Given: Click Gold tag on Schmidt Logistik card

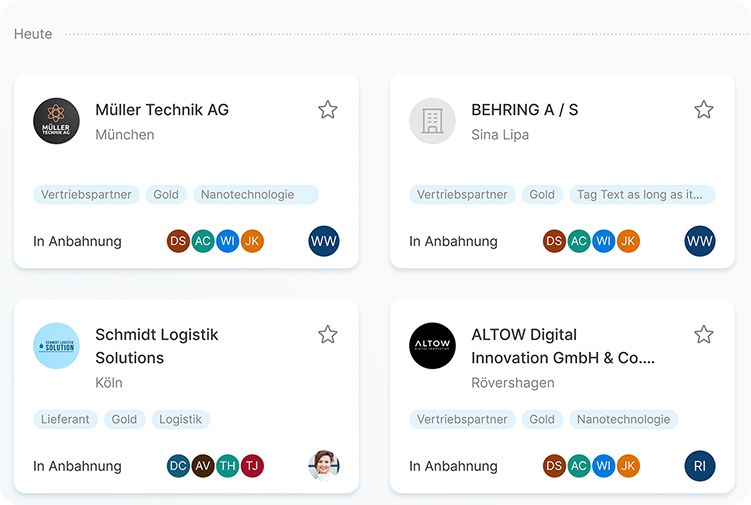Looking at the screenshot, I should pyautogui.click(x=125, y=419).
